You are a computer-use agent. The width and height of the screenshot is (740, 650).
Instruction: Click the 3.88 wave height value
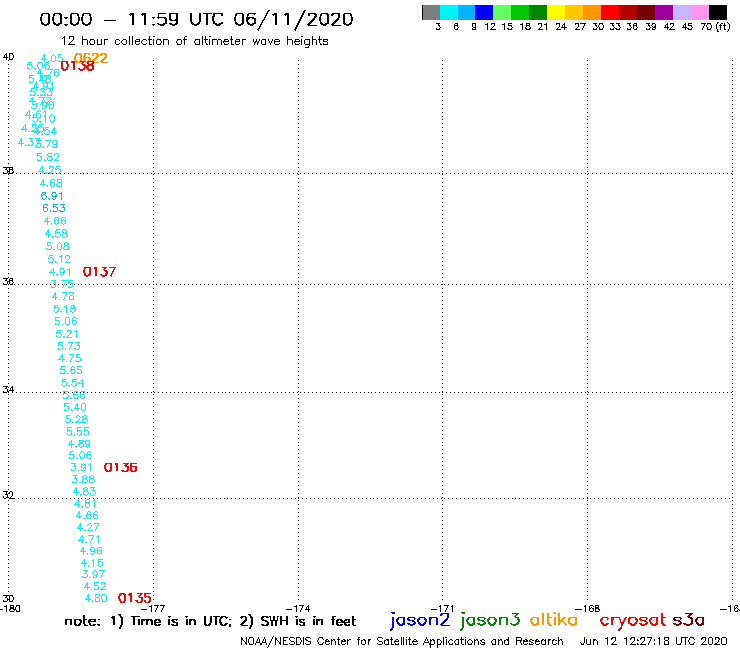pos(84,480)
